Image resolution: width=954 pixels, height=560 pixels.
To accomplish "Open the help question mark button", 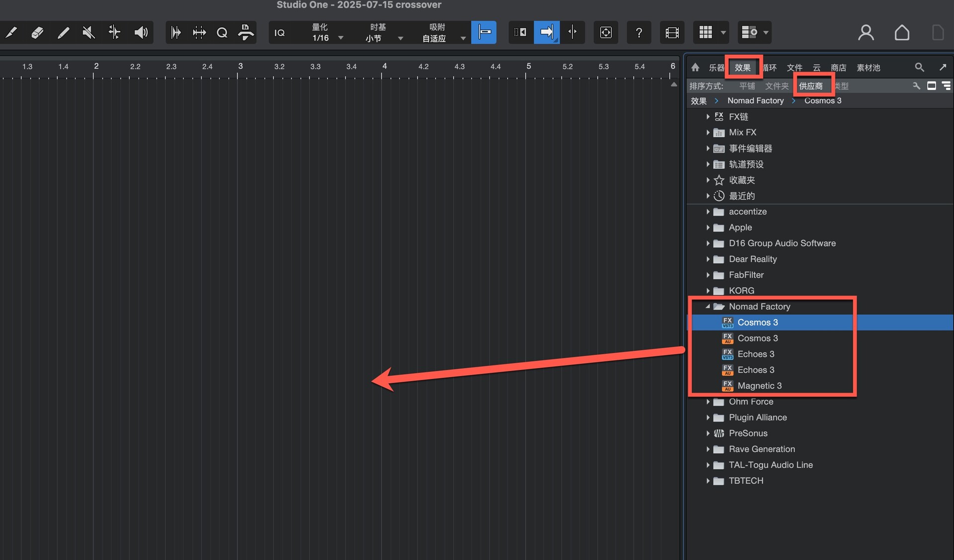I will 639,33.
